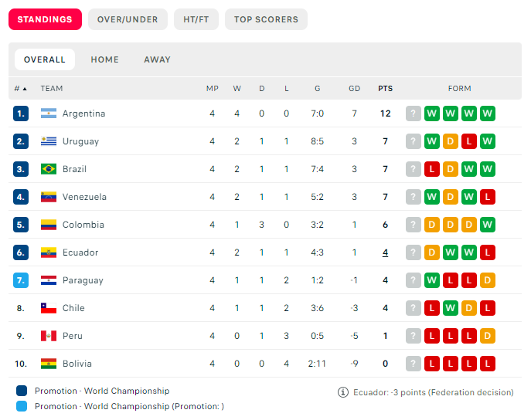This screenshot has width=531, height=420.
Task: Click Ecuador's underlined points value
Action: click(x=385, y=252)
